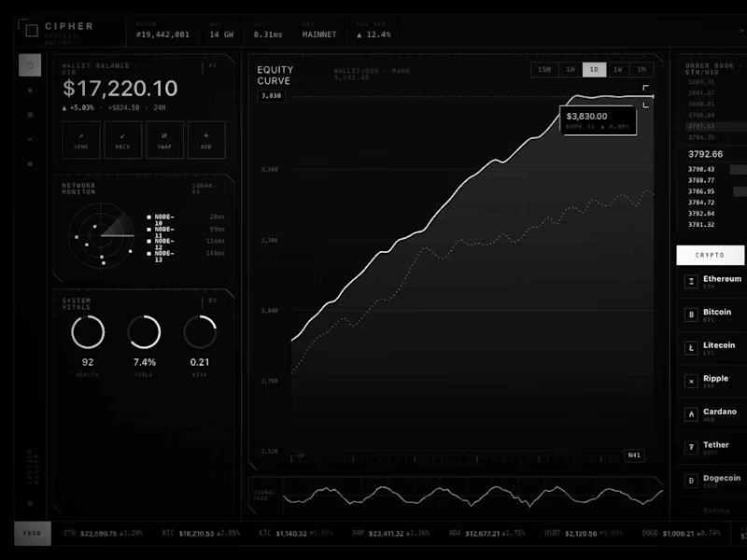The height and width of the screenshot is (560, 747).
Task: Click the Ripple label in the crypto list
Action: point(715,379)
